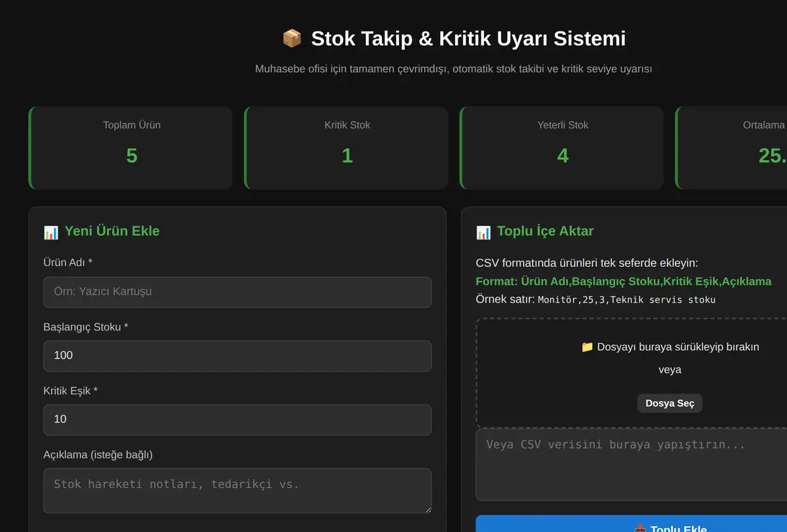Click the Açıklama (isteğe bağlı) label
The height and width of the screenshot is (532, 787).
[98, 455]
